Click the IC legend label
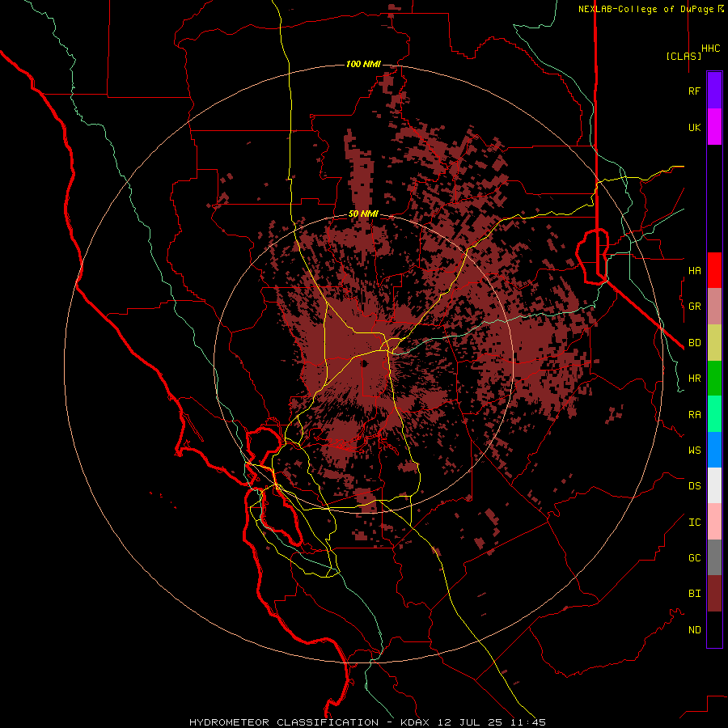 point(694,523)
